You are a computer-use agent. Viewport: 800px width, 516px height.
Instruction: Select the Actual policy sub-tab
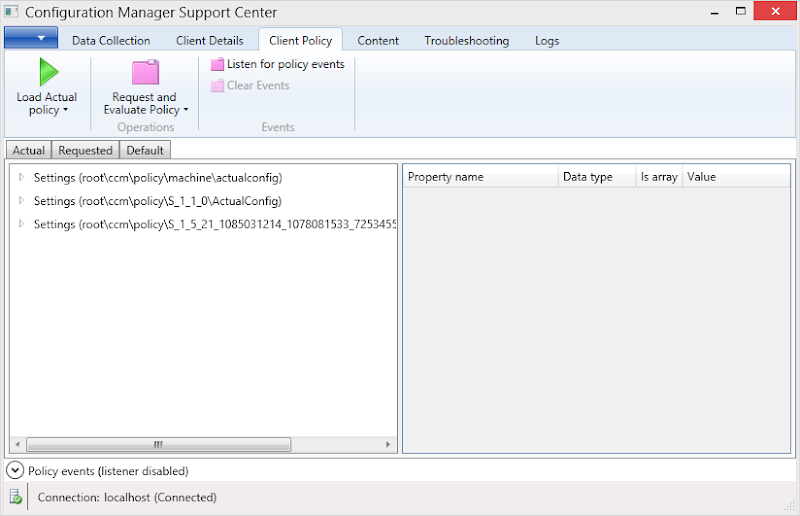click(x=29, y=151)
